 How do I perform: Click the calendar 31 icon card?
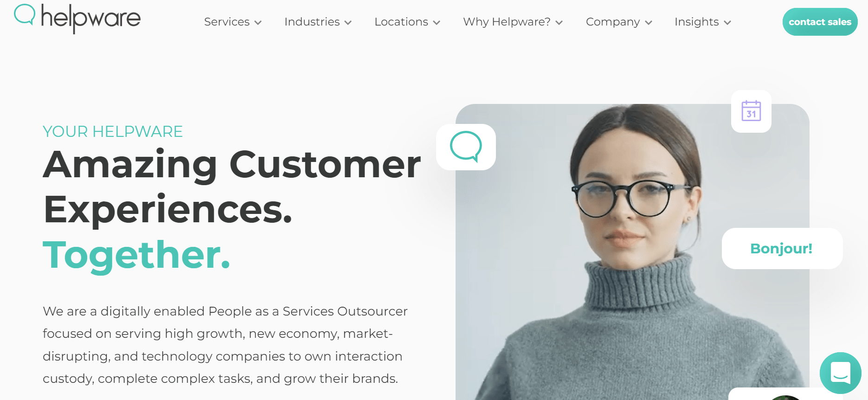(x=751, y=111)
